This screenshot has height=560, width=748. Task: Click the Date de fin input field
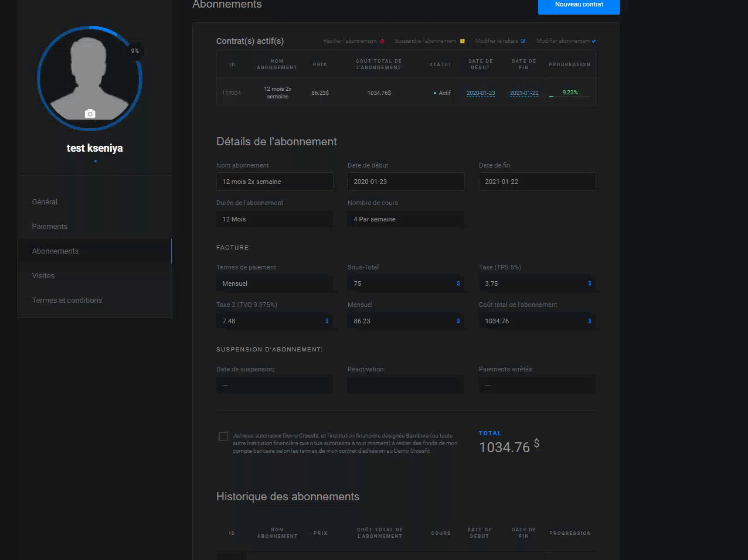point(537,182)
